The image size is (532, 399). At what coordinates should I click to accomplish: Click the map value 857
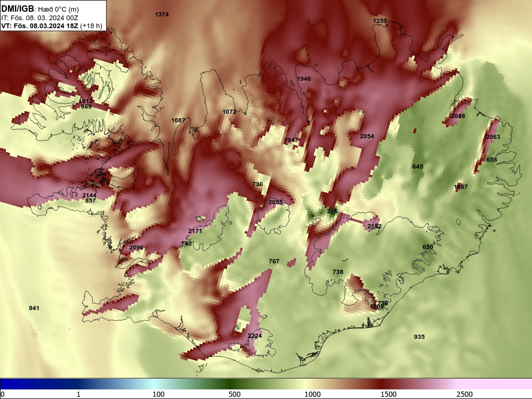tap(90, 201)
